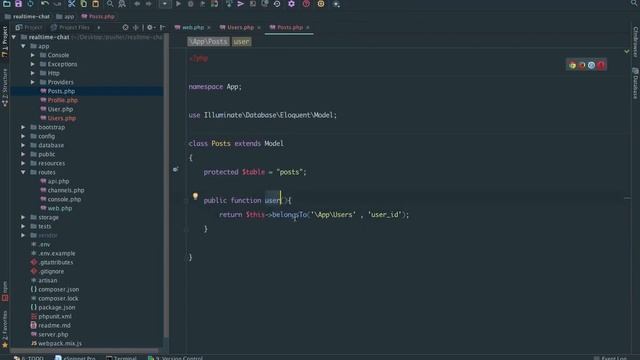Viewport: 640px width, 360px height.
Task: Click the app breadcrumb folder
Action: click(65, 17)
